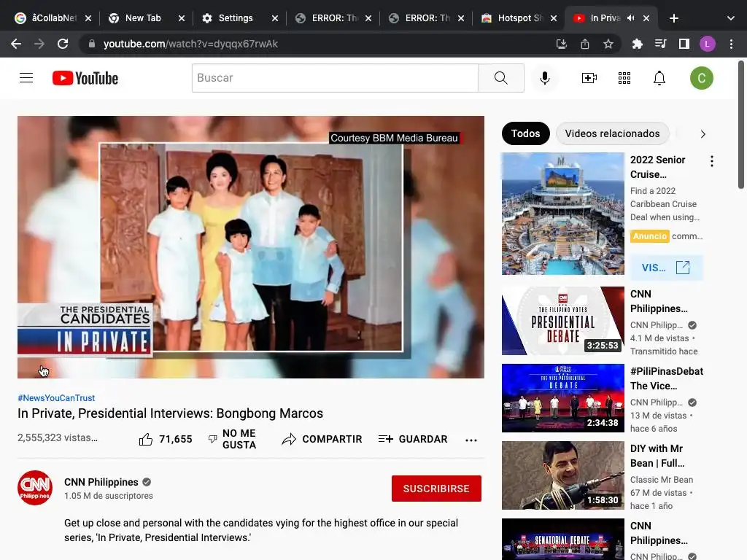Screen dimensions: 747x560
Task: Open the Presidential Debate video thumbnail
Action: [562, 321]
